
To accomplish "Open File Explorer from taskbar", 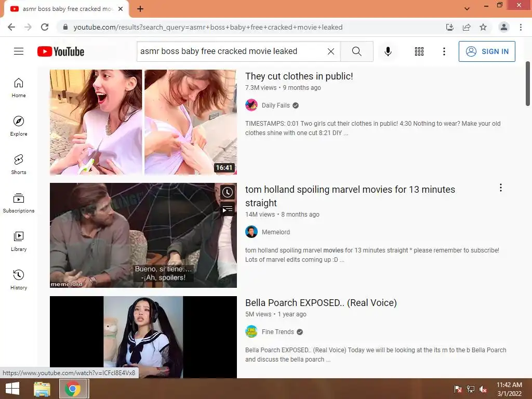I will pyautogui.click(x=42, y=389).
